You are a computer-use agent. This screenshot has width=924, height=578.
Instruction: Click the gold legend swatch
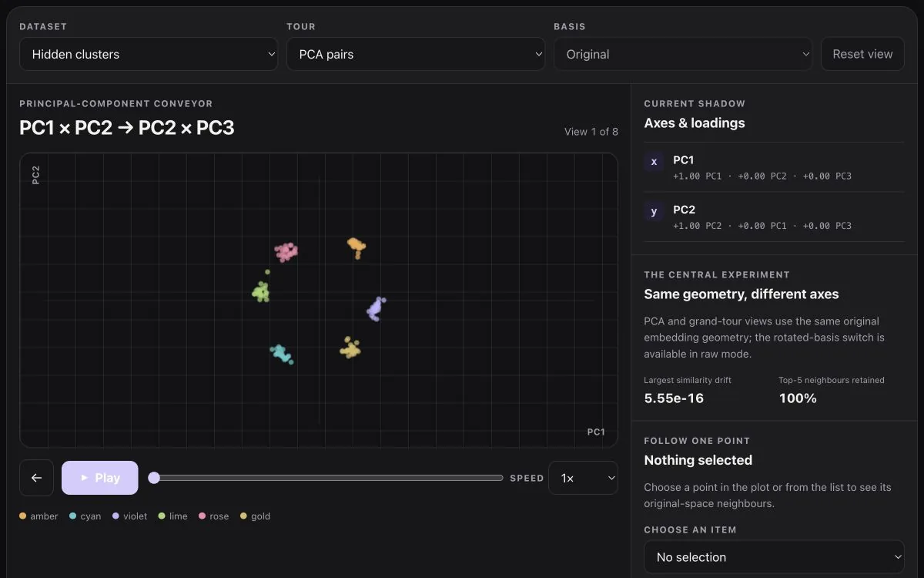[243, 516]
